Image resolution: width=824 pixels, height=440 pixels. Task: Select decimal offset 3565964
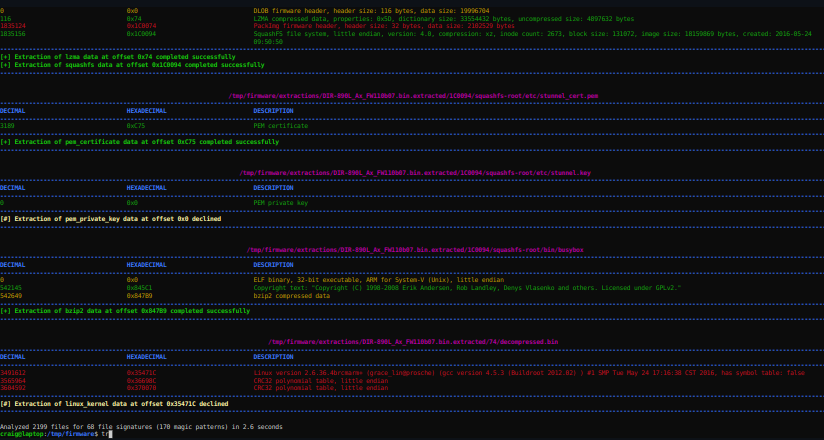(13, 380)
